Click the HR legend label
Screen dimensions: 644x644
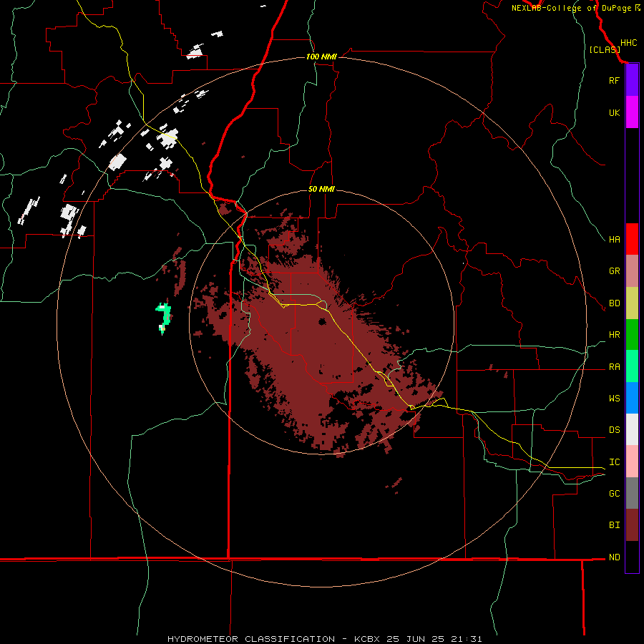pyautogui.click(x=614, y=335)
